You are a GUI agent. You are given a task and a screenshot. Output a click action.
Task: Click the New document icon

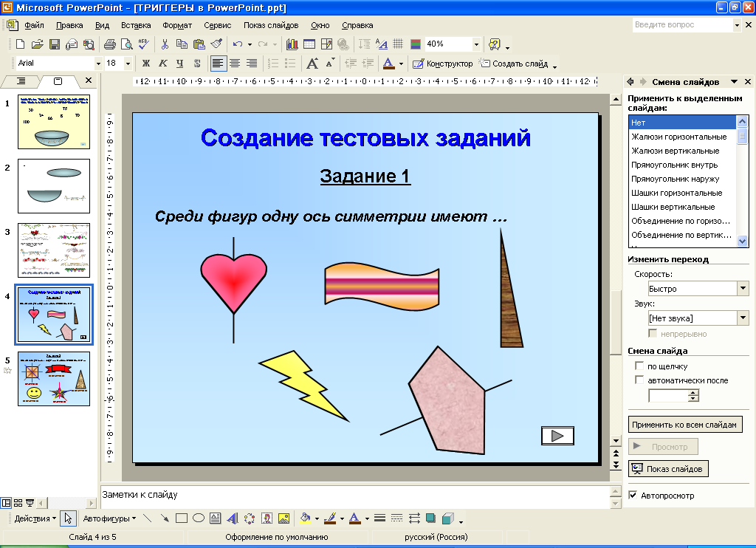20,44
